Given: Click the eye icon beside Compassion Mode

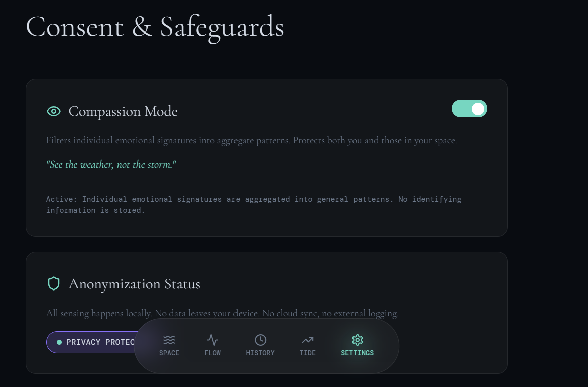Looking at the screenshot, I should pyautogui.click(x=54, y=111).
